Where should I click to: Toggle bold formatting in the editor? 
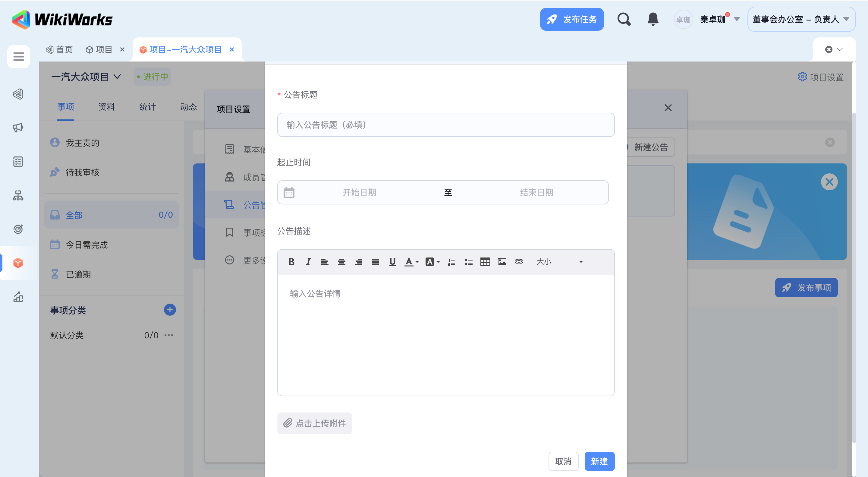291,262
